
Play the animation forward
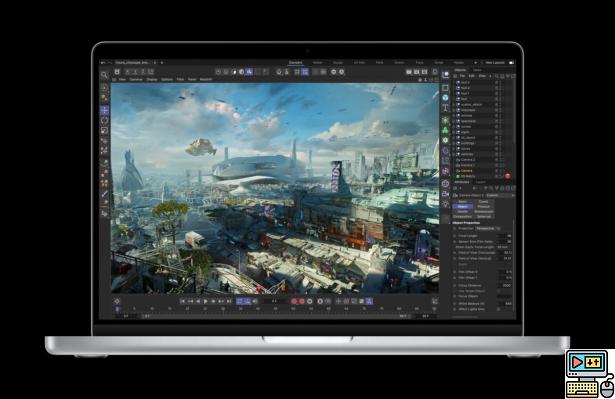pos(206,301)
